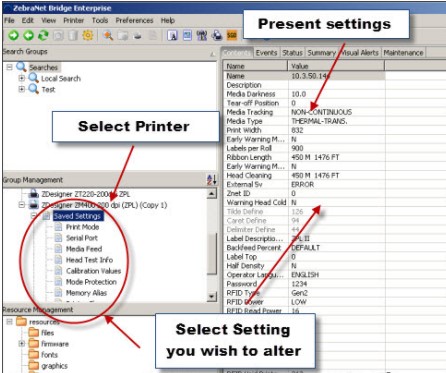Click the blue image toolbar icon
446x373 pixels.
click(x=187, y=35)
